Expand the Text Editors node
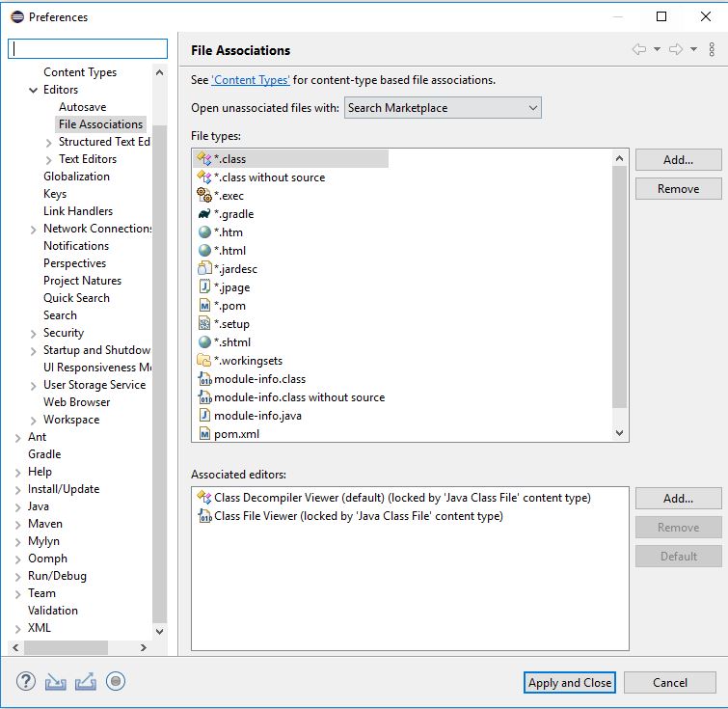Screen dimensions: 728x709 [49, 160]
